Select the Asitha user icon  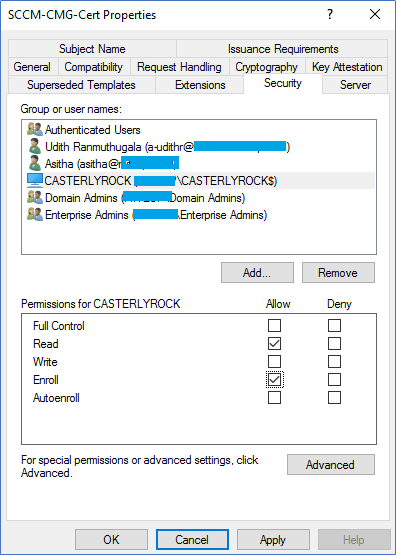point(35,164)
